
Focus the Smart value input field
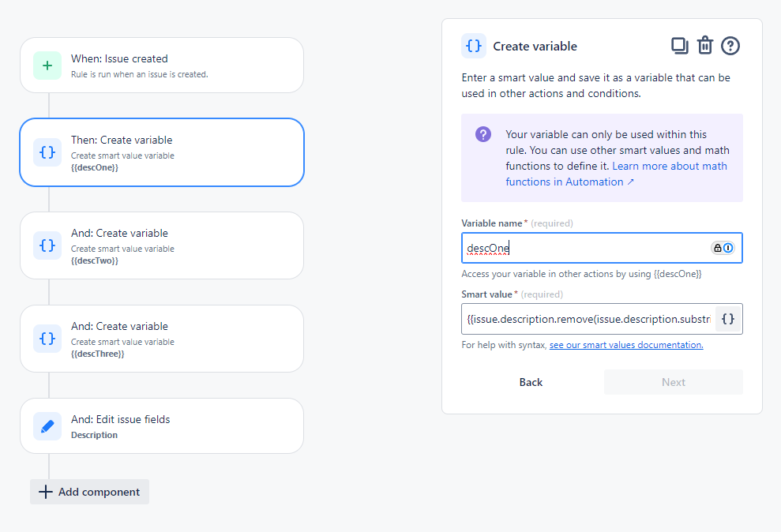click(x=584, y=319)
